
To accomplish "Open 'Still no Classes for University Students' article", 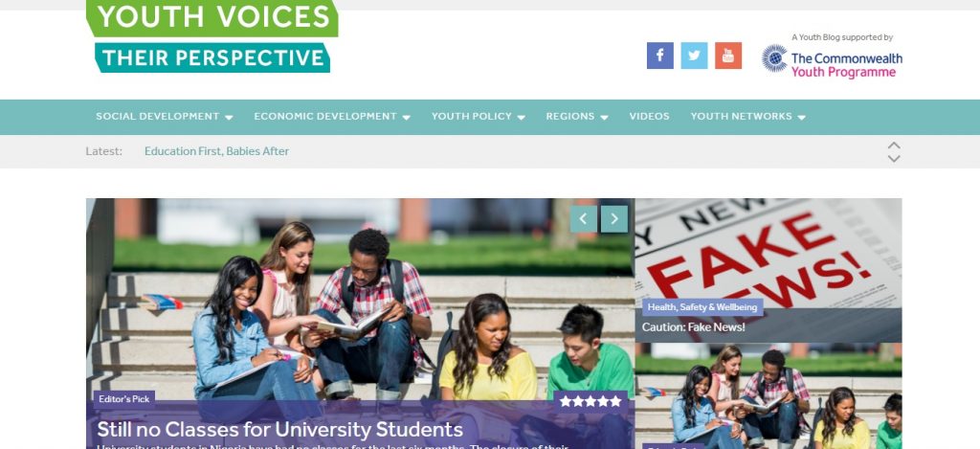I will [280, 430].
